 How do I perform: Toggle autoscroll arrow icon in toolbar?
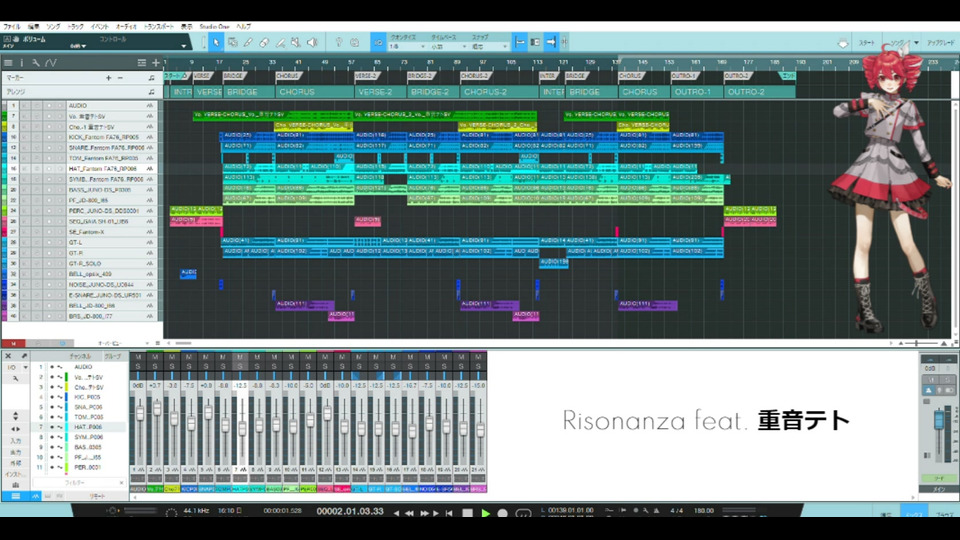(x=550, y=42)
